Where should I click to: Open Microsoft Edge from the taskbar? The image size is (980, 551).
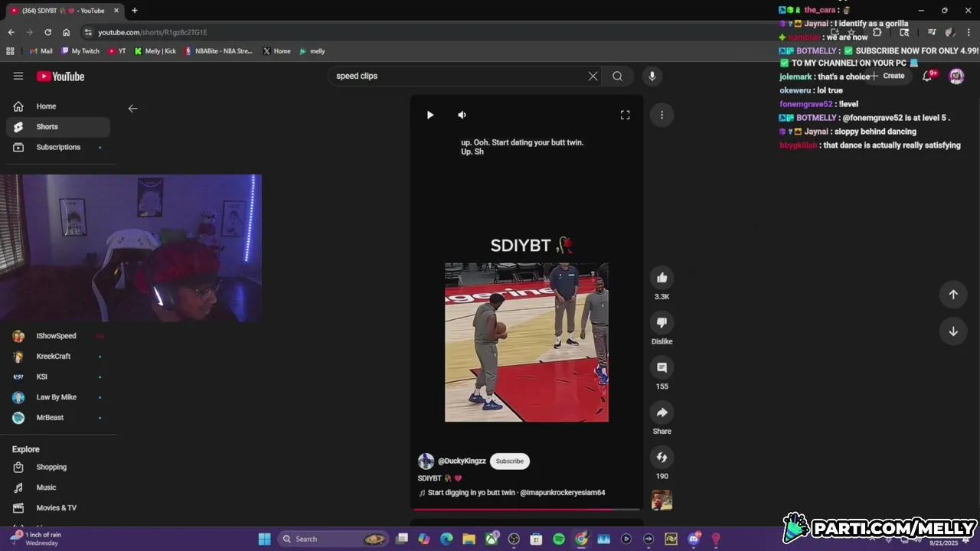(446, 539)
